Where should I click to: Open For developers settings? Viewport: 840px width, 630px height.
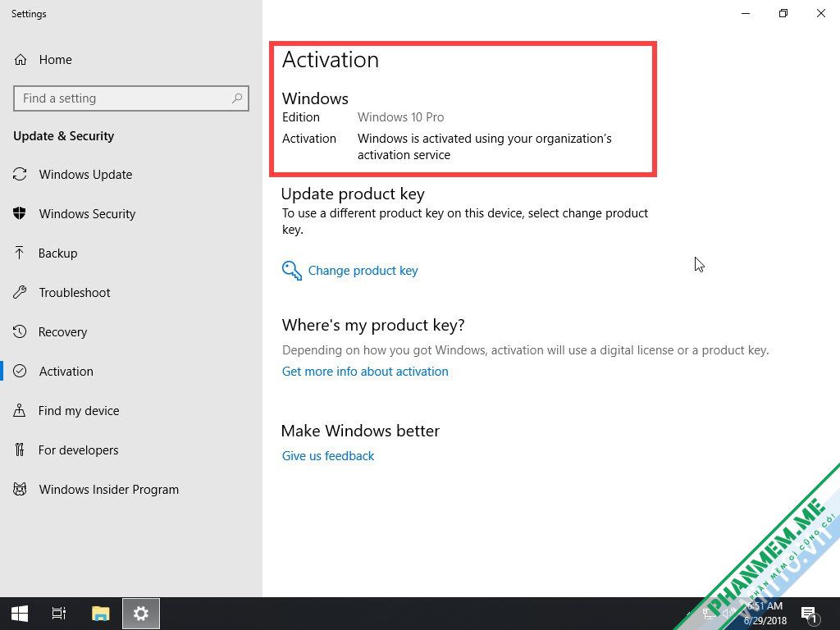[78, 450]
